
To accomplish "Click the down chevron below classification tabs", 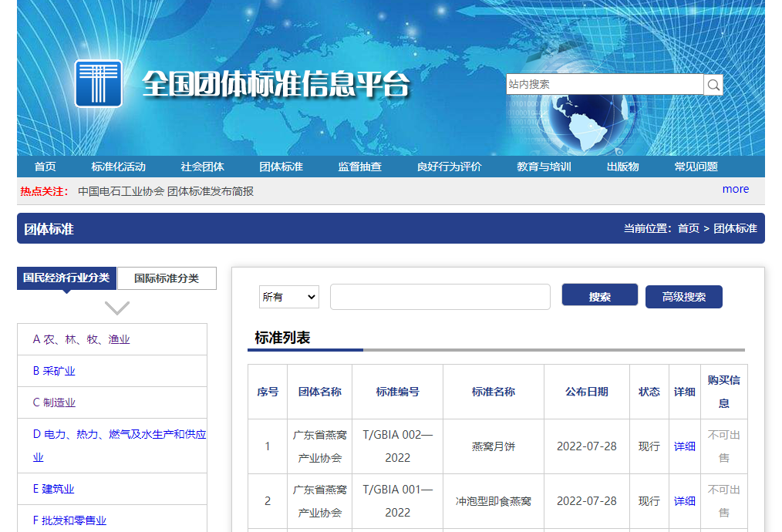I will (x=116, y=308).
